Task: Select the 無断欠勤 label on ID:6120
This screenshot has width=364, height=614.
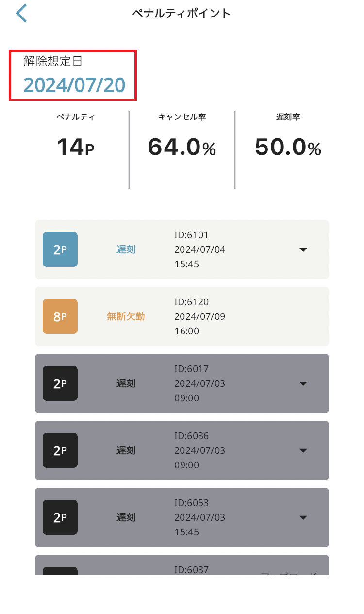Action: [x=126, y=316]
